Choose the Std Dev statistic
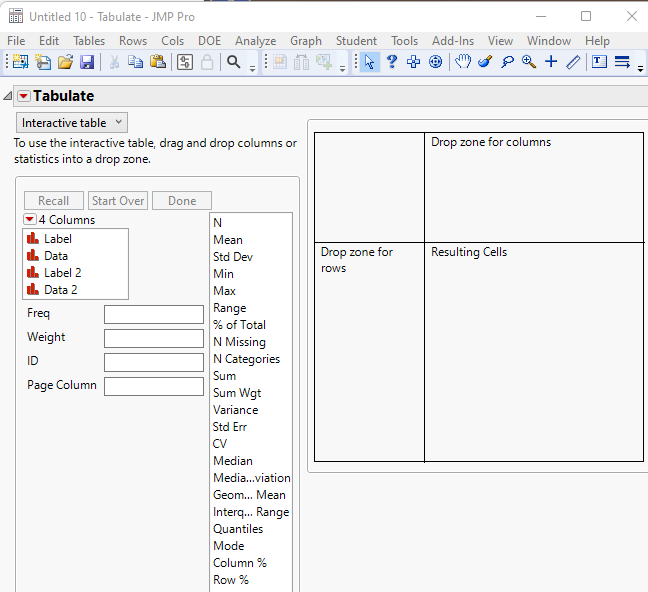Viewport: 648px width, 592px height. coord(233,257)
